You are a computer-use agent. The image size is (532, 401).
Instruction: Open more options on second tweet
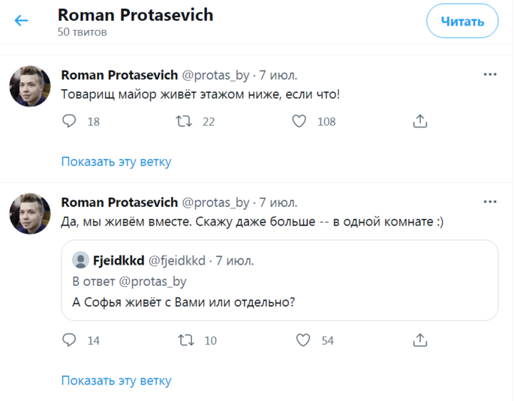click(490, 202)
